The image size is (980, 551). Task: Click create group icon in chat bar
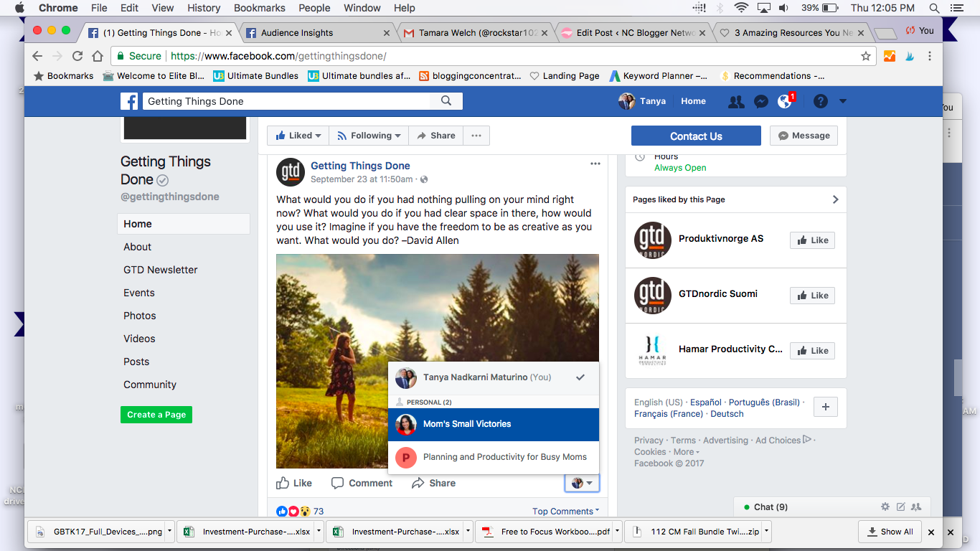coord(916,507)
